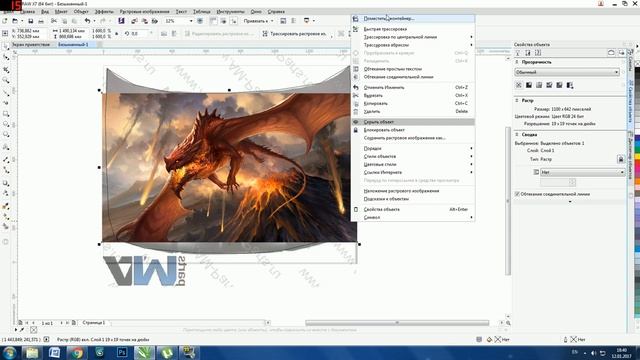640x360 pixels.
Task: Click the lock icon next to Тип: Растр
Action: coord(621,159)
